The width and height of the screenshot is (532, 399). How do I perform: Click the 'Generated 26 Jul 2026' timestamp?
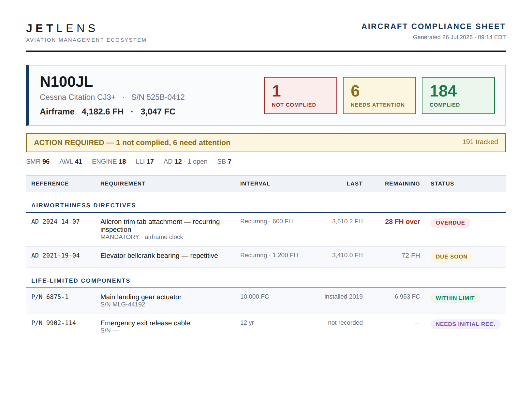click(459, 37)
